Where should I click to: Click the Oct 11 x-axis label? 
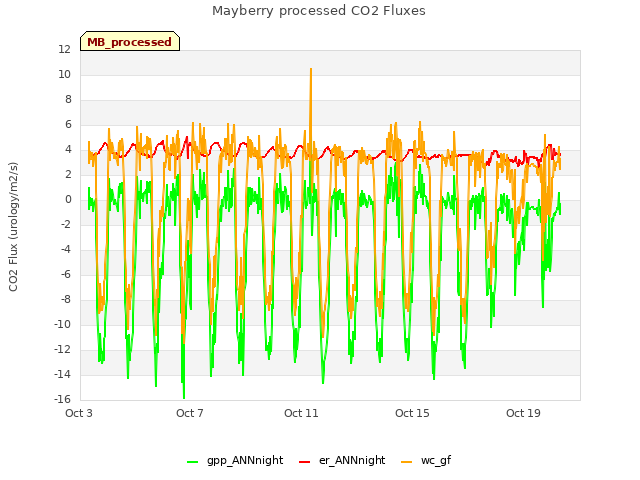pos(301,413)
